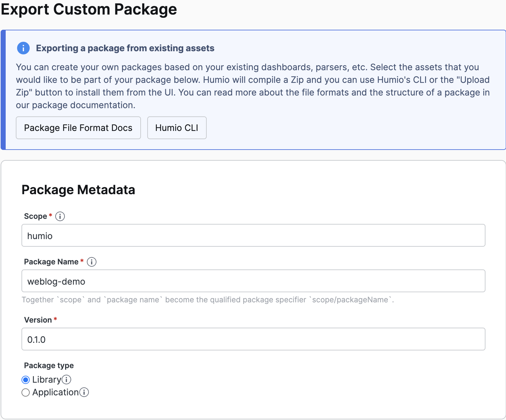The width and height of the screenshot is (506, 420).
Task: Show info tooltip for Library type
Action: click(66, 380)
